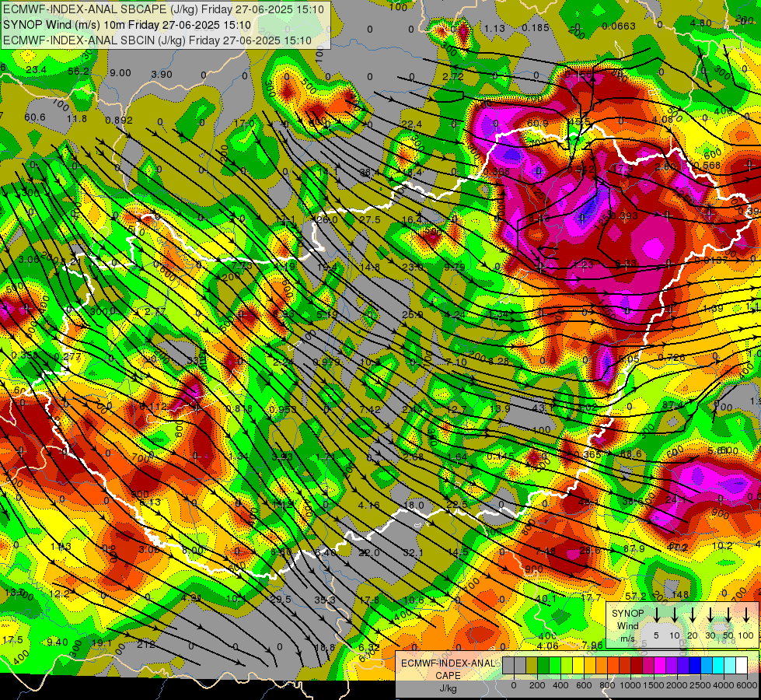Click the dark green swatch in the CAPE scale
This screenshot has height=700, width=761.
pyautogui.click(x=543, y=665)
